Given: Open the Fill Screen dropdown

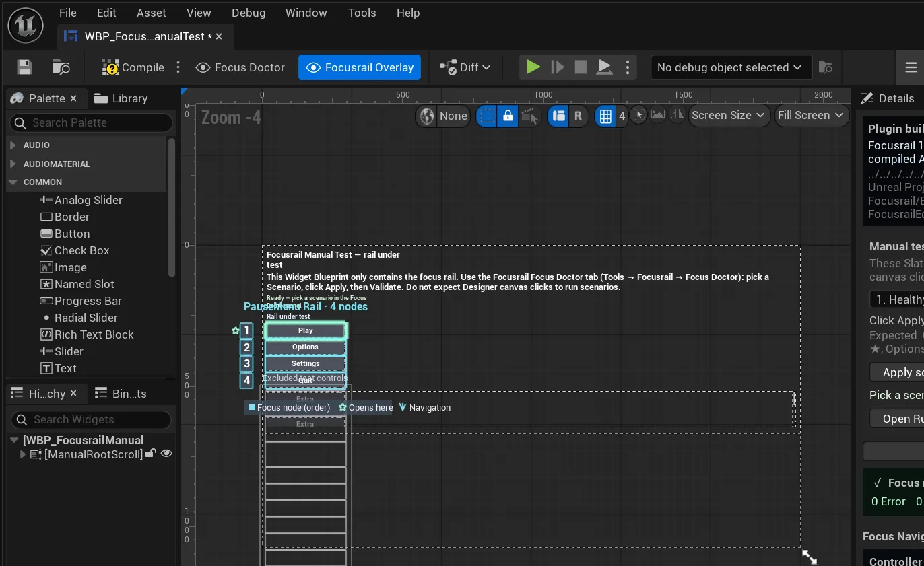Looking at the screenshot, I should 811,115.
